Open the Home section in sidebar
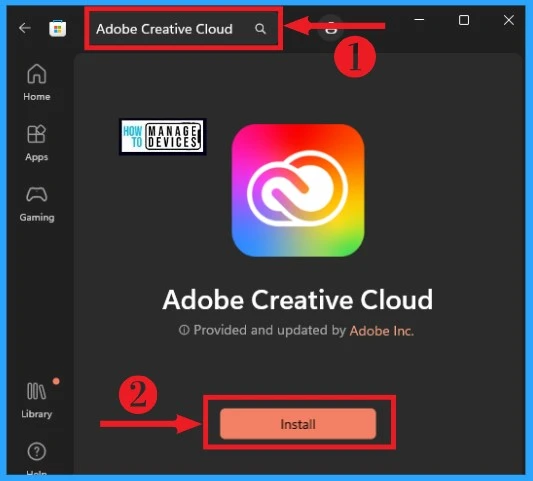The width and height of the screenshot is (533, 481). click(37, 83)
